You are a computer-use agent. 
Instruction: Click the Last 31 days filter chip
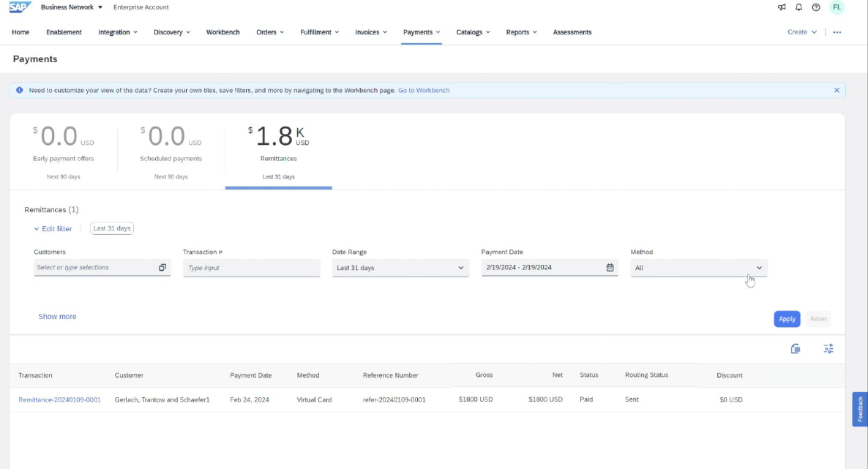(x=112, y=228)
